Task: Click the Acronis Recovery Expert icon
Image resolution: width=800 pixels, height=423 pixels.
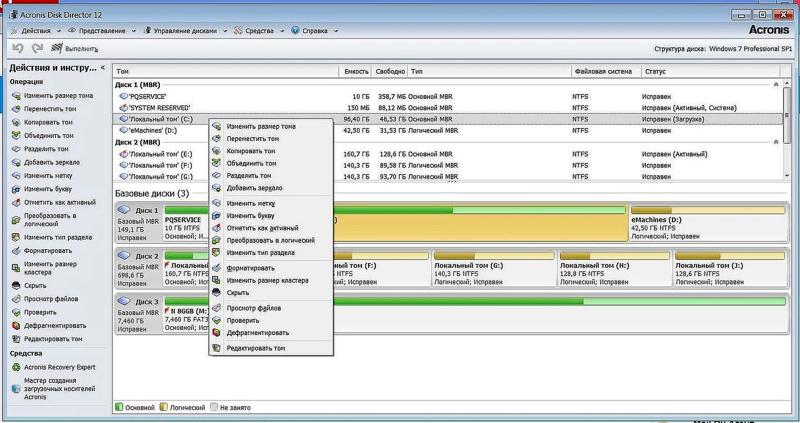Action: (16, 367)
